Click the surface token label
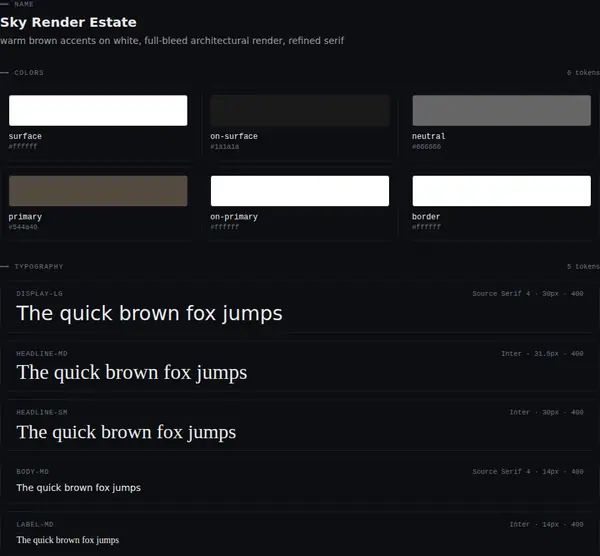The height and width of the screenshot is (556, 600). tap(25, 136)
